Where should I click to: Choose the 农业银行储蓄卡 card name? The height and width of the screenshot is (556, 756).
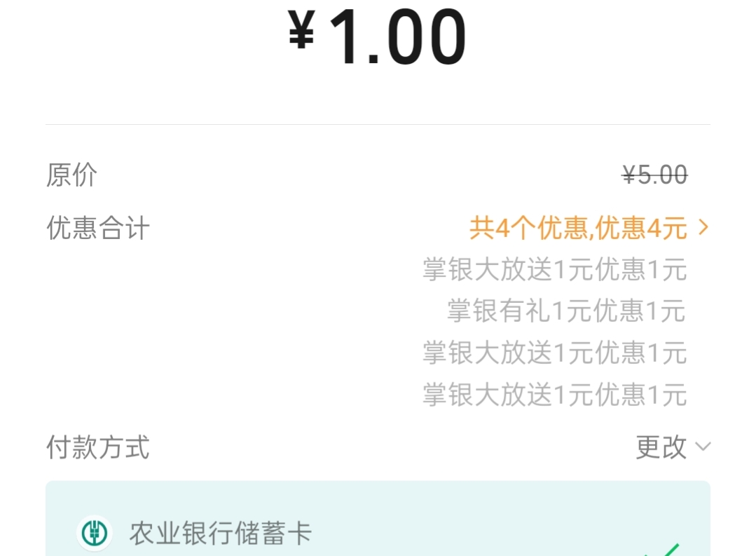coord(220,534)
